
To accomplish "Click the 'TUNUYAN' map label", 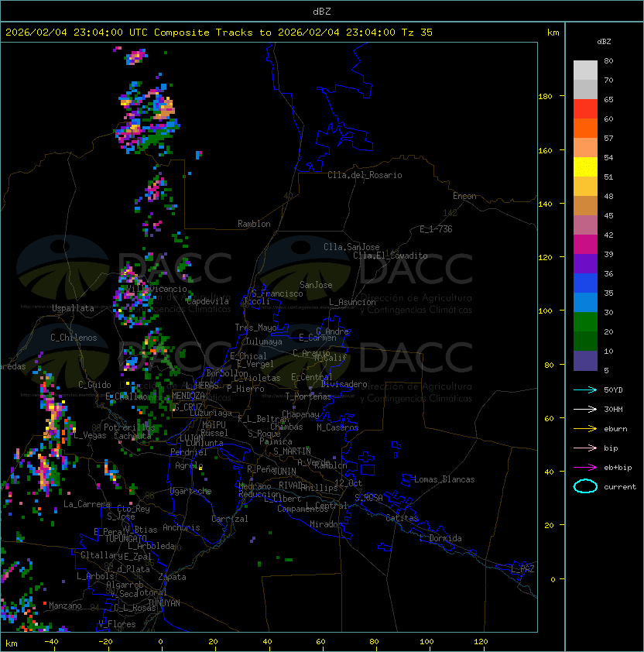I will (x=164, y=603).
